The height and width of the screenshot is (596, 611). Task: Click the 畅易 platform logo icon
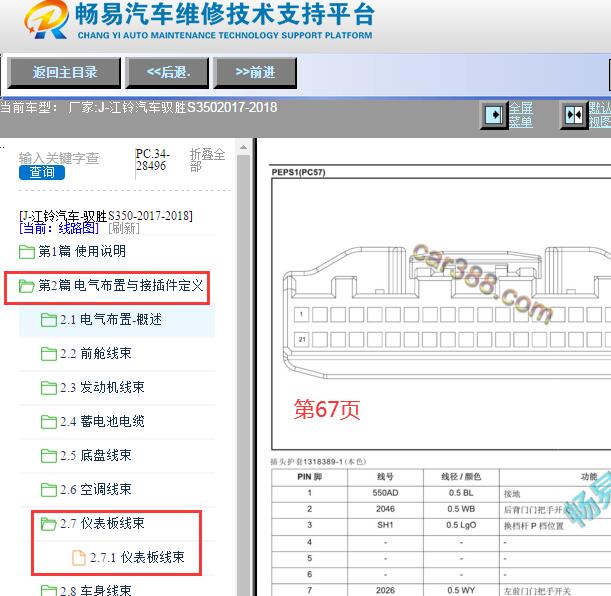[47, 19]
